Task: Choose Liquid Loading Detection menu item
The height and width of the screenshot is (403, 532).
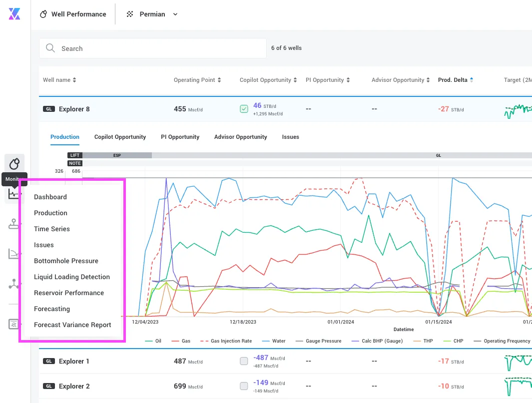Action: click(x=72, y=277)
